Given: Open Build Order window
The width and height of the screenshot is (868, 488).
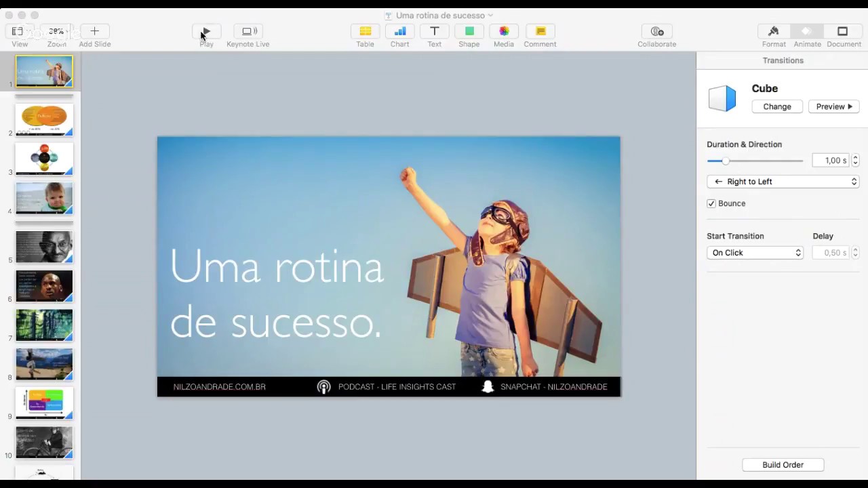Looking at the screenshot, I should (783, 465).
